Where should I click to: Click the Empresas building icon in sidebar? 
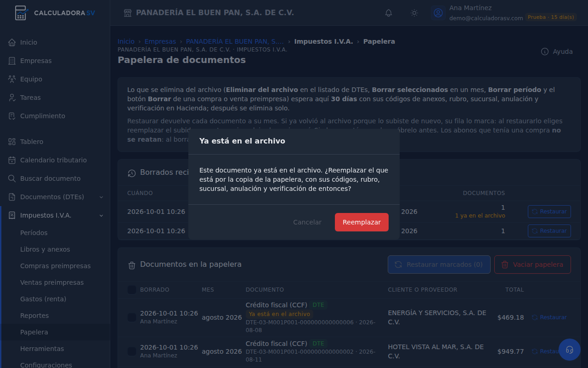(x=12, y=61)
